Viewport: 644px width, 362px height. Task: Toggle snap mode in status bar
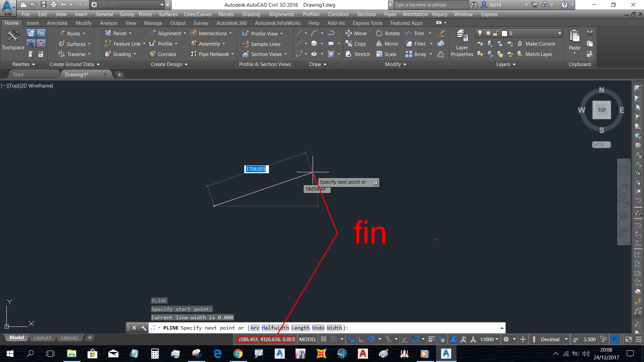[x=334, y=339]
